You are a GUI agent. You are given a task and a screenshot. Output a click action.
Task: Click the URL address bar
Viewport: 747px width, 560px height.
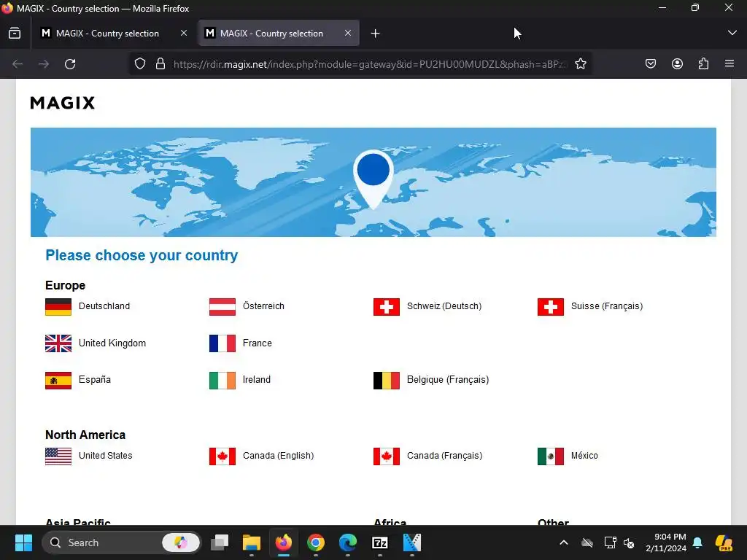[370, 64]
